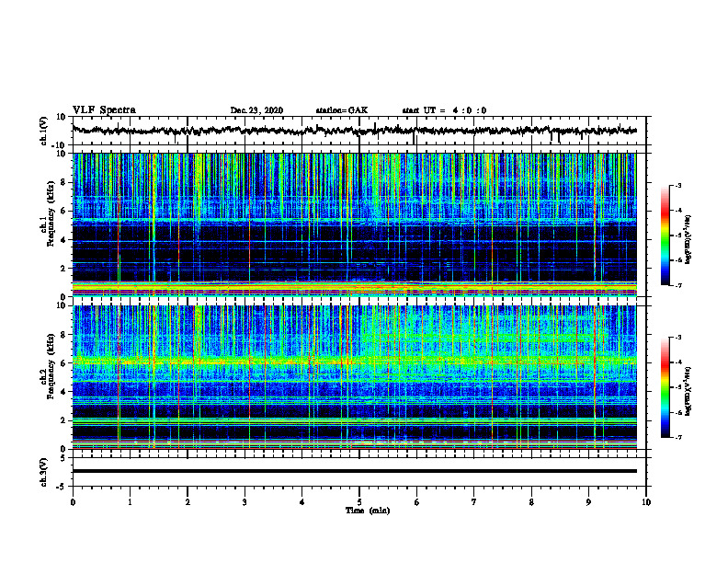Click the ch.2 color bar log(PSD) label
This screenshot has width=728, height=563.
pos(688,390)
